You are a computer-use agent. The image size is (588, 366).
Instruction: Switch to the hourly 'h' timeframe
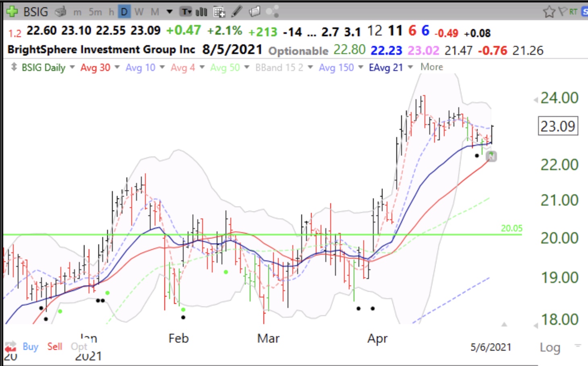pyautogui.click(x=111, y=12)
